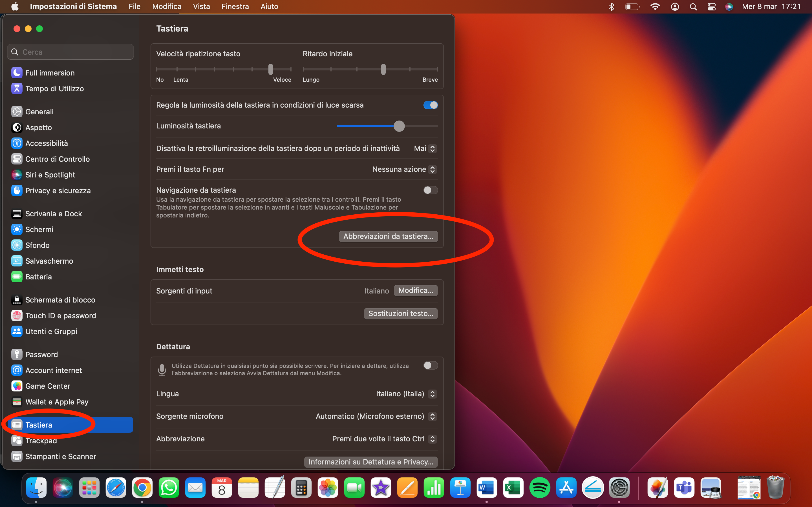Screen dimensions: 812x507
Task: Adjust the Luminosità tastiera slider
Action: (399, 126)
